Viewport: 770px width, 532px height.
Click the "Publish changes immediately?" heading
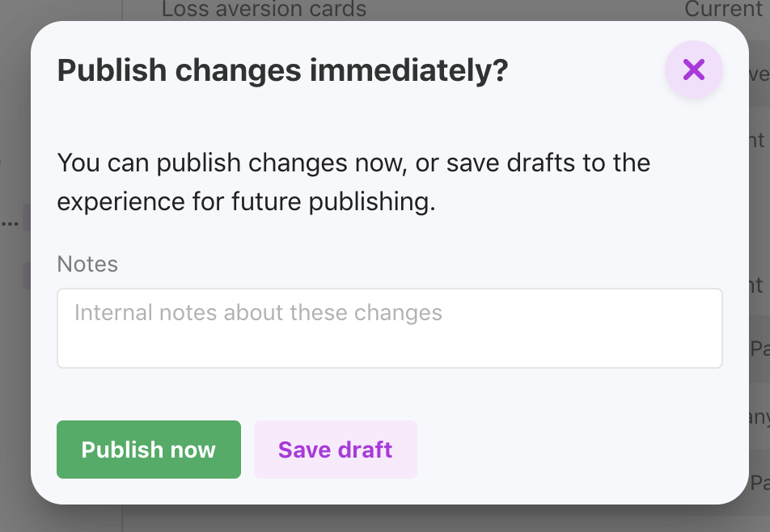(282, 71)
